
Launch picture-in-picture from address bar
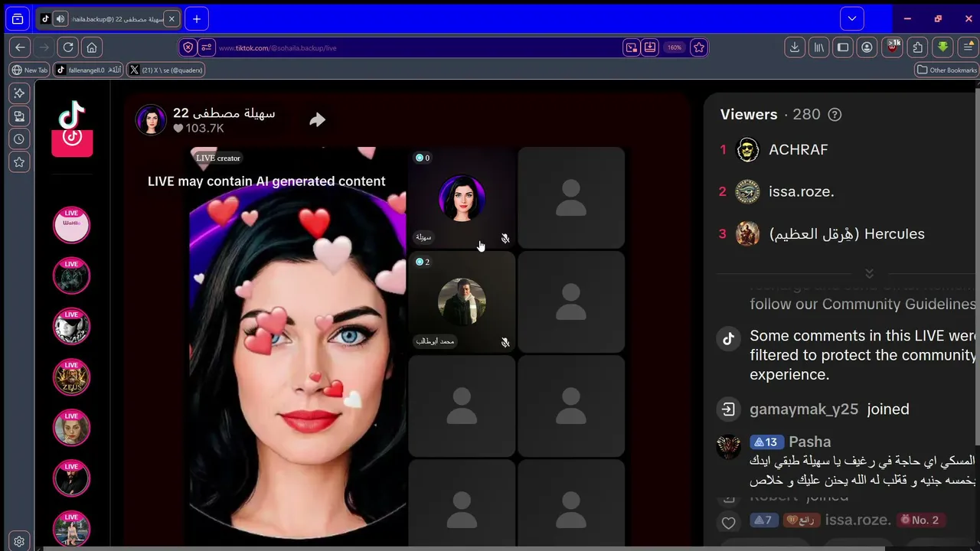tap(631, 47)
